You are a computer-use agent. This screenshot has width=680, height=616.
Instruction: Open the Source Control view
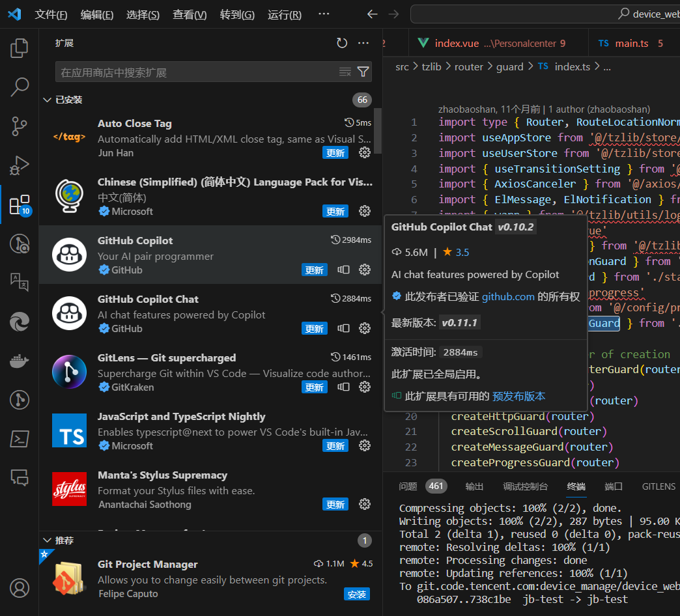tap(19, 126)
